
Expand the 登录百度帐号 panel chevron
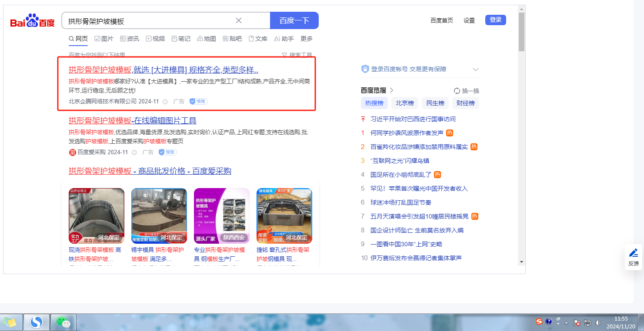click(x=475, y=70)
